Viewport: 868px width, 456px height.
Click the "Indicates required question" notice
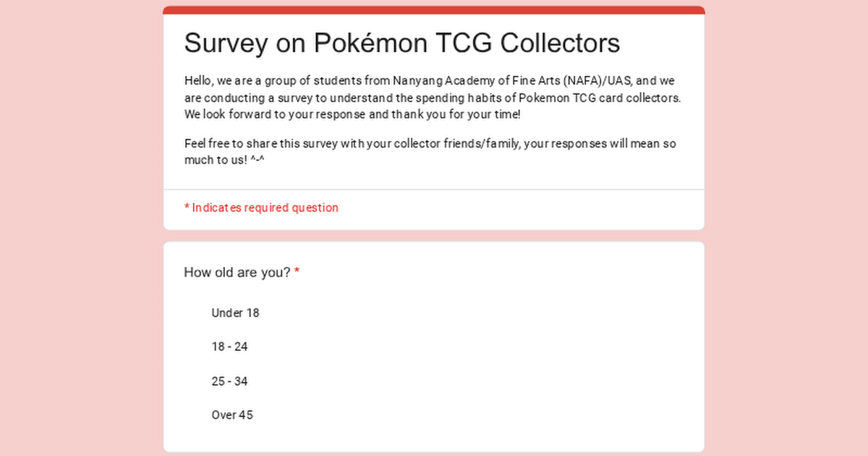265,208
